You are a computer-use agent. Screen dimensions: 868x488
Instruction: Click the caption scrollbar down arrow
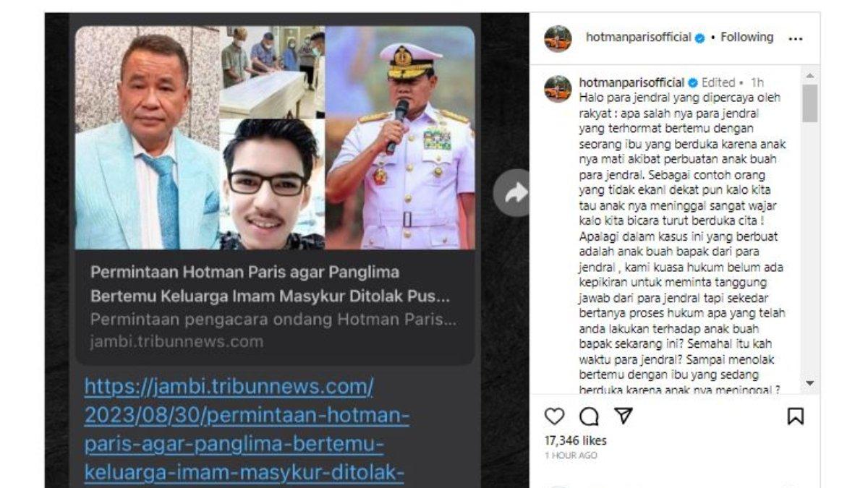[x=809, y=383]
